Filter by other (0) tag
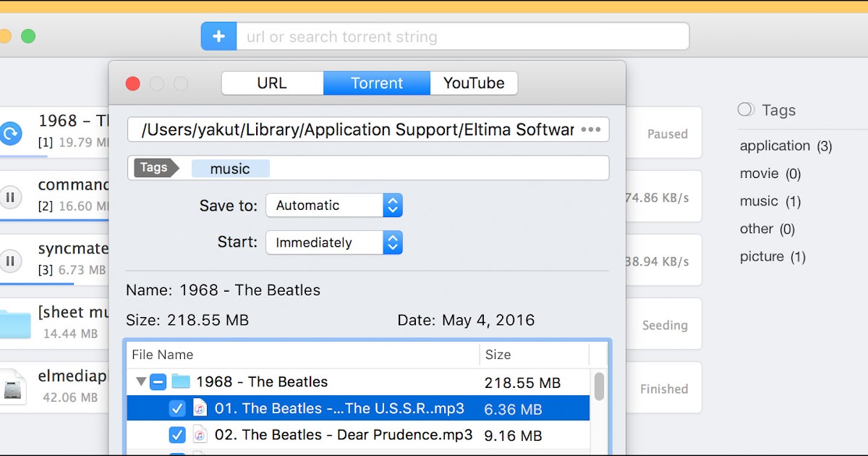868x456 pixels. tap(767, 228)
